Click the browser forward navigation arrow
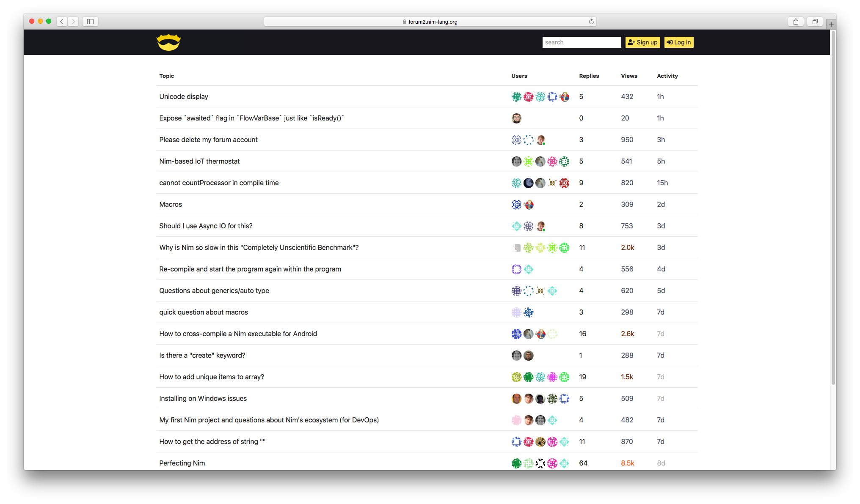 [x=73, y=20]
